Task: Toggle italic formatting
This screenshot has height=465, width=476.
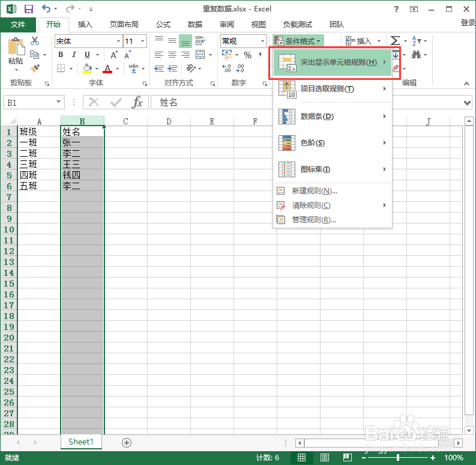Action: pyautogui.click(x=74, y=55)
